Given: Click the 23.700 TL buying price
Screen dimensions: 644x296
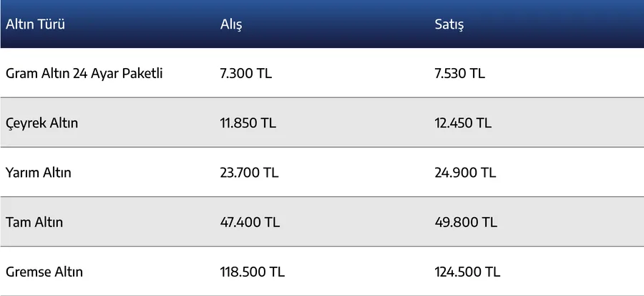Looking at the screenshot, I should (250, 173).
